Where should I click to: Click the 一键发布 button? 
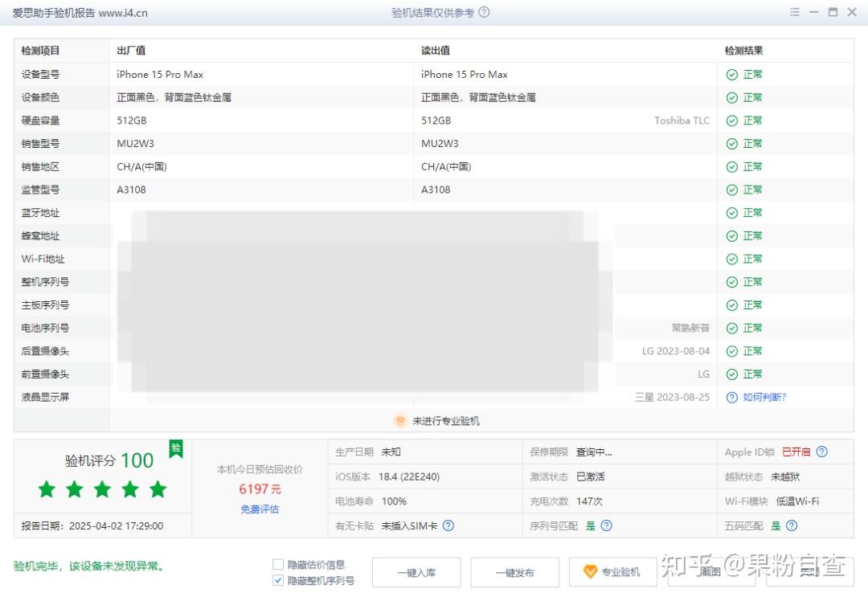(515, 572)
